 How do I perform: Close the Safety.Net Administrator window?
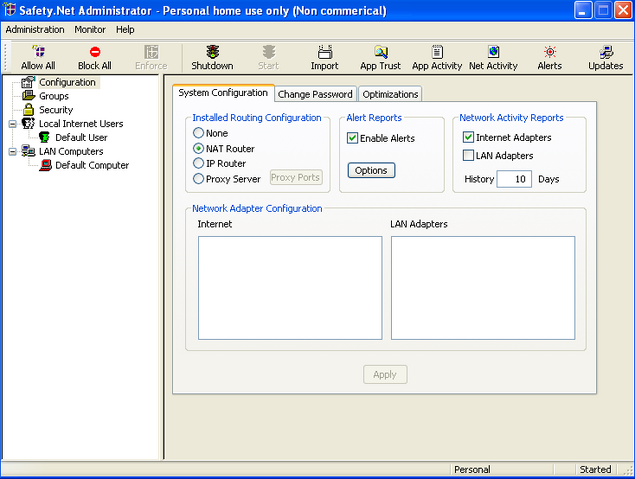[623, 10]
